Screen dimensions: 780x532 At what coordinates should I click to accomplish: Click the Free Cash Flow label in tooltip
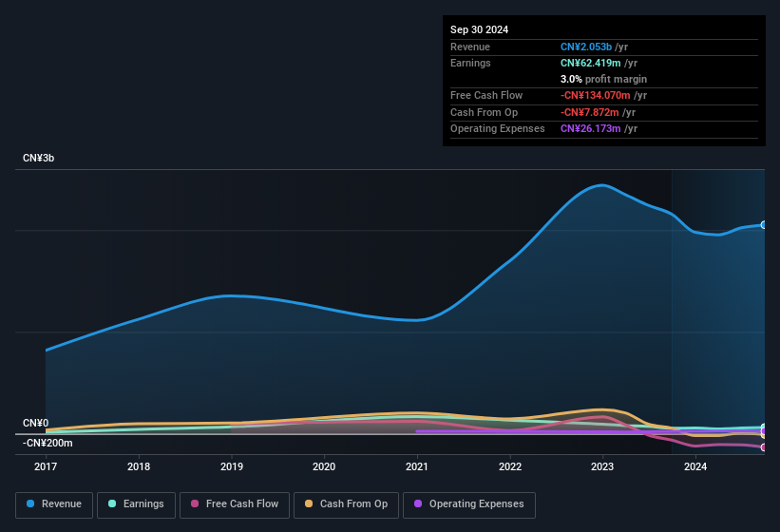pyautogui.click(x=486, y=95)
